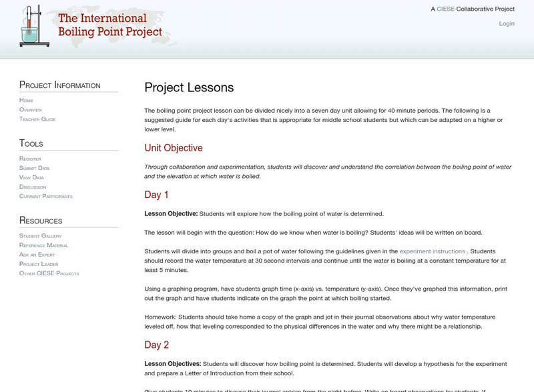Open View Data tool
The image size is (534, 392).
[x=31, y=177]
